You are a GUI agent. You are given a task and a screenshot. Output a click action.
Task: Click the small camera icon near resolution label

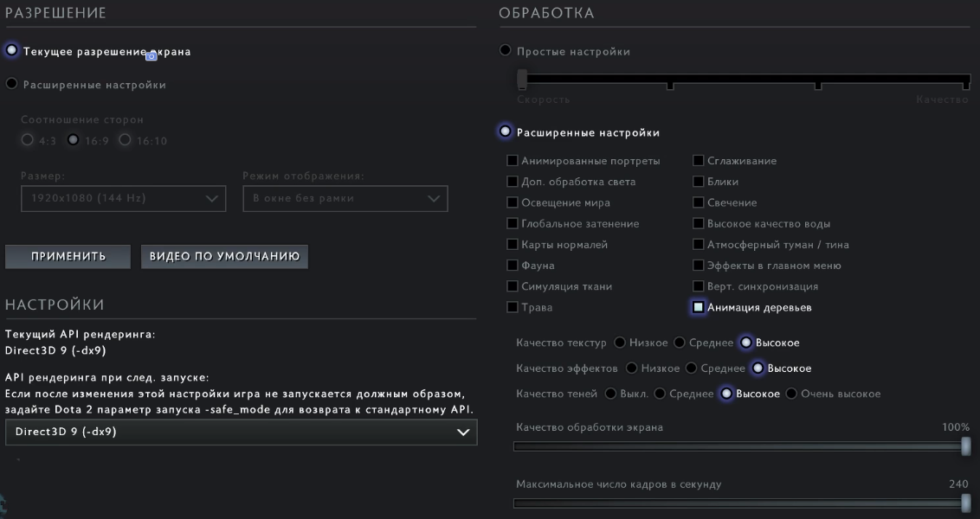152,56
